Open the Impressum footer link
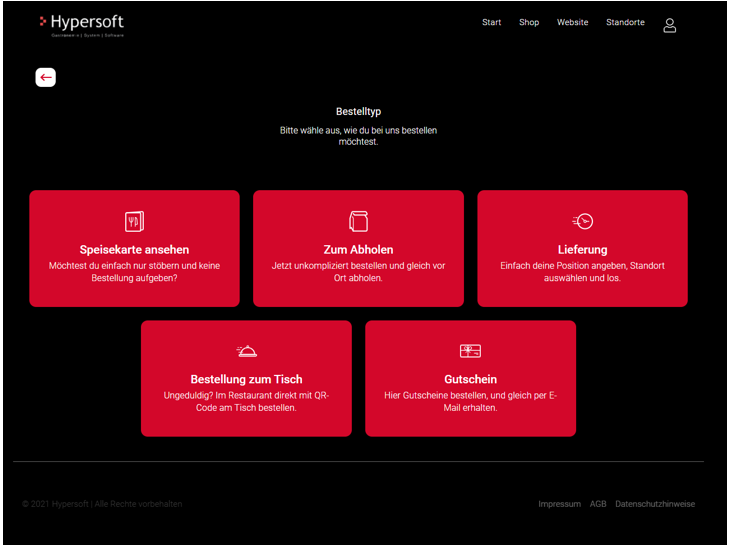This screenshot has height=547, width=729. pos(559,504)
